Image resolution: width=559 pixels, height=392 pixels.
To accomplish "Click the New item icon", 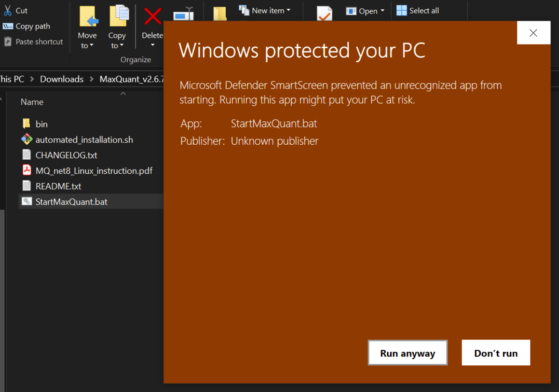I will click(x=244, y=10).
